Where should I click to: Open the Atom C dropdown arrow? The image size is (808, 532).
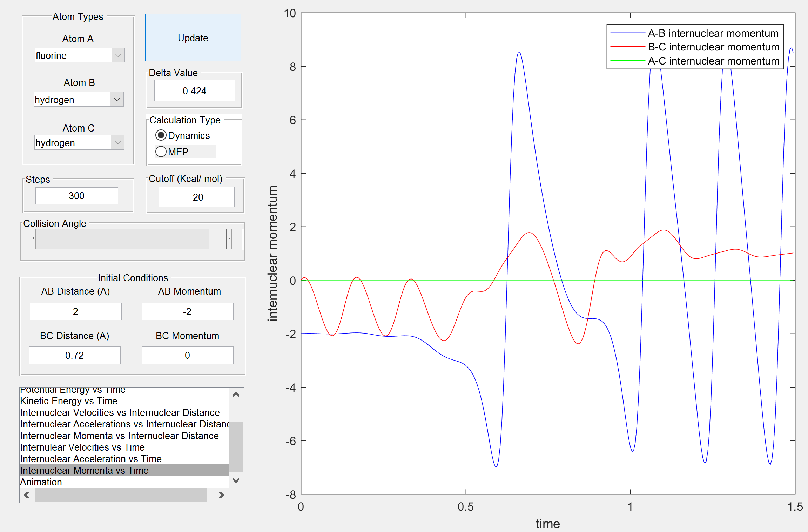coord(118,142)
